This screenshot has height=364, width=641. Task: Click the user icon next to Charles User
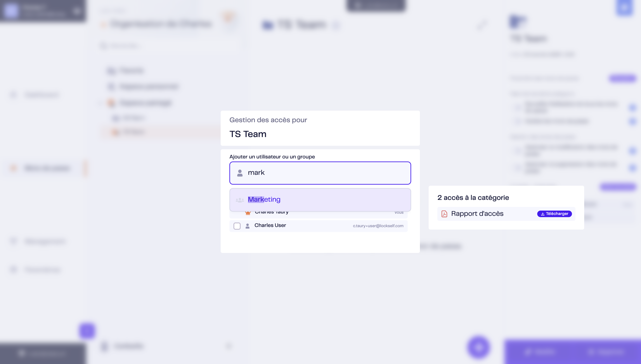click(248, 226)
